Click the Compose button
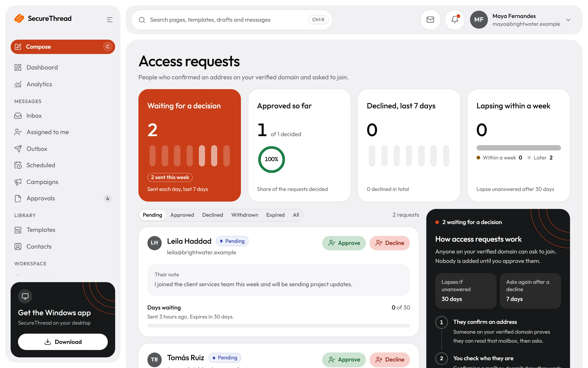The image size is (588, 368). [63, 47]
